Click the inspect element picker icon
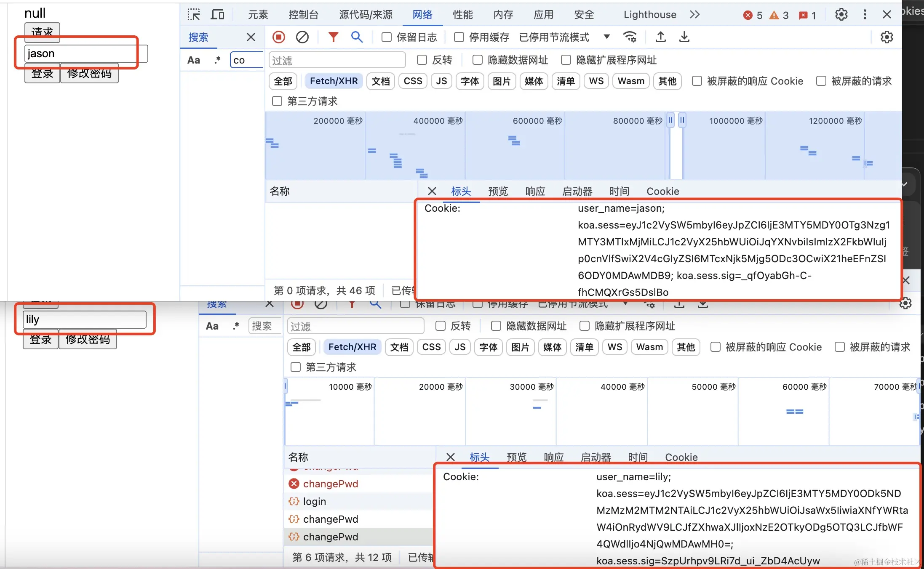Image resolution: width=924 pixels, height=569 pixels. pos(194,15)
